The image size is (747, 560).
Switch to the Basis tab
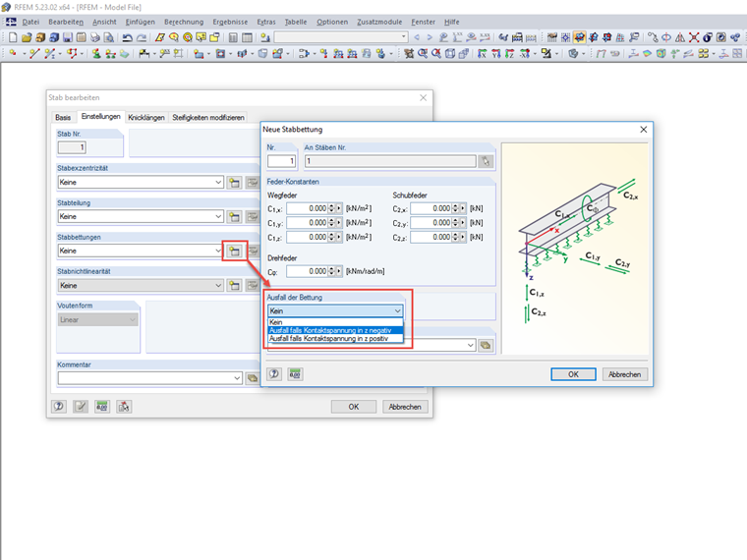[63, 118]
